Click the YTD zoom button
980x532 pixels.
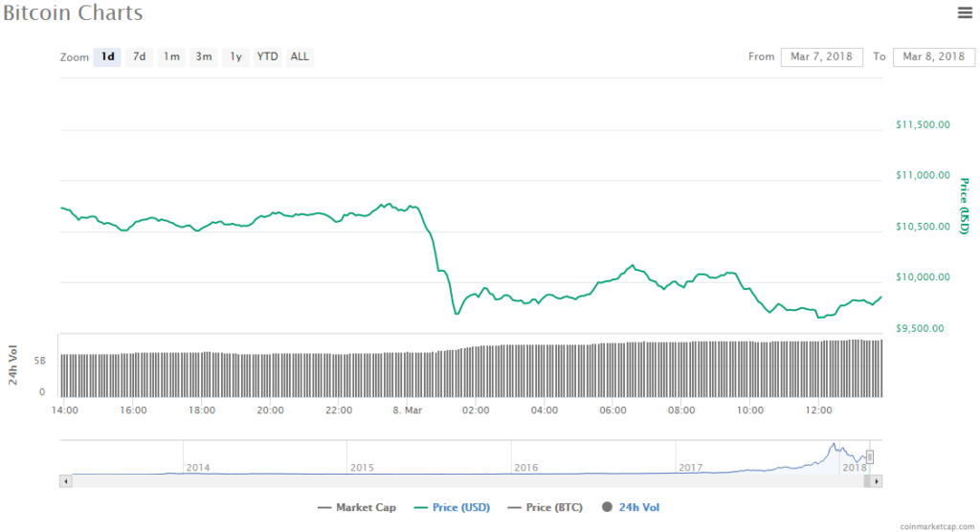267,56
